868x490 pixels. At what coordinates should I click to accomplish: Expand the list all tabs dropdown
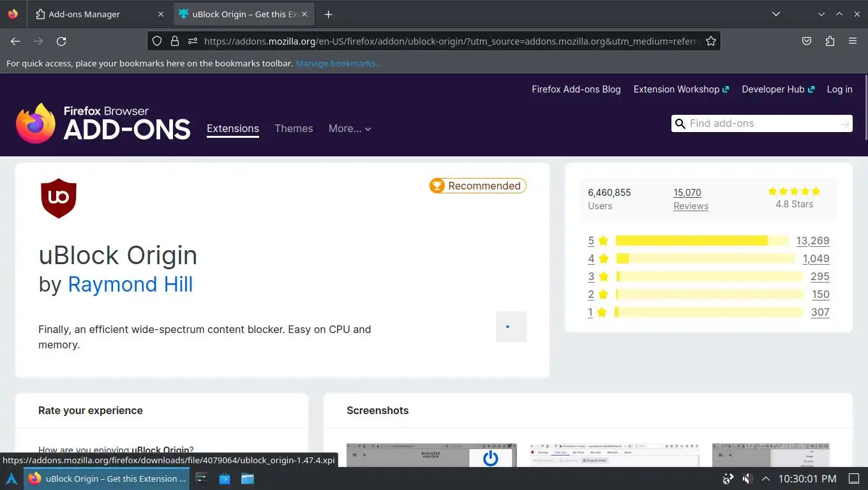pos(776,14)
